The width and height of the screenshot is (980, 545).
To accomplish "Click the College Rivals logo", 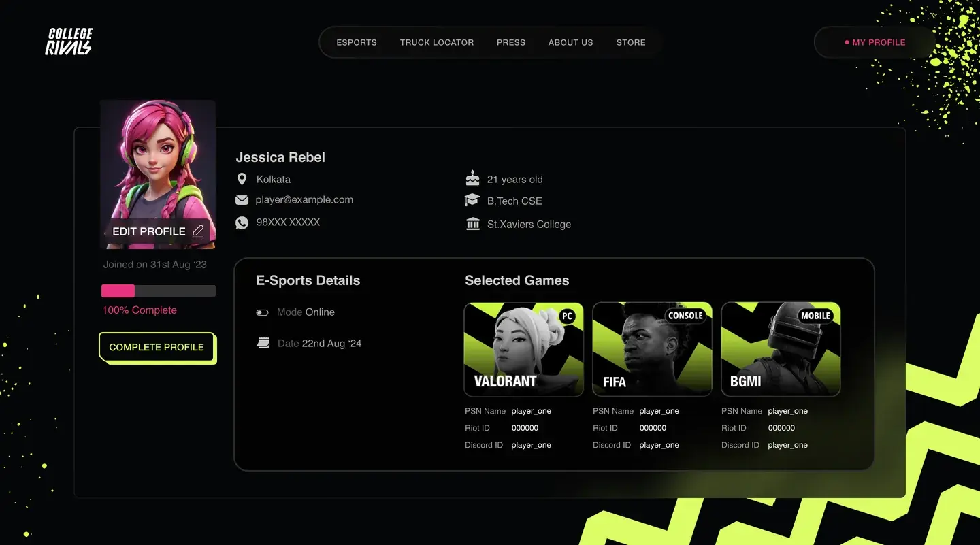I will pos(69,42).
